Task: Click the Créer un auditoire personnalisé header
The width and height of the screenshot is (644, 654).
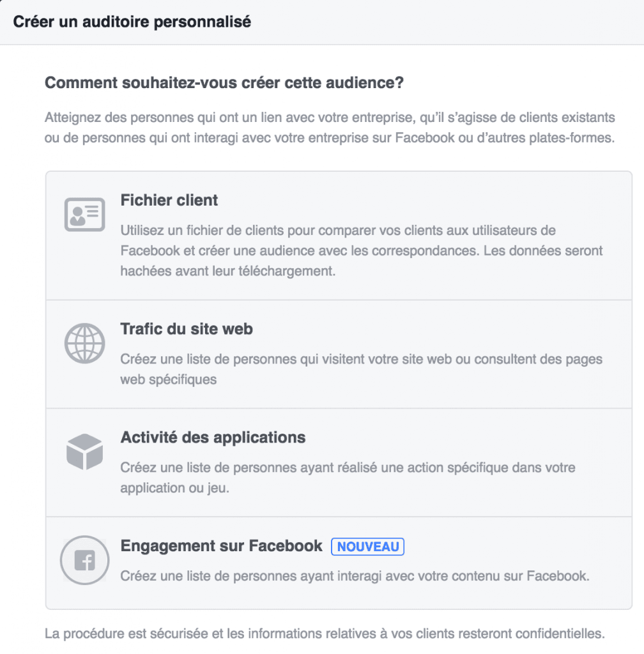Action: click(132, 21)
